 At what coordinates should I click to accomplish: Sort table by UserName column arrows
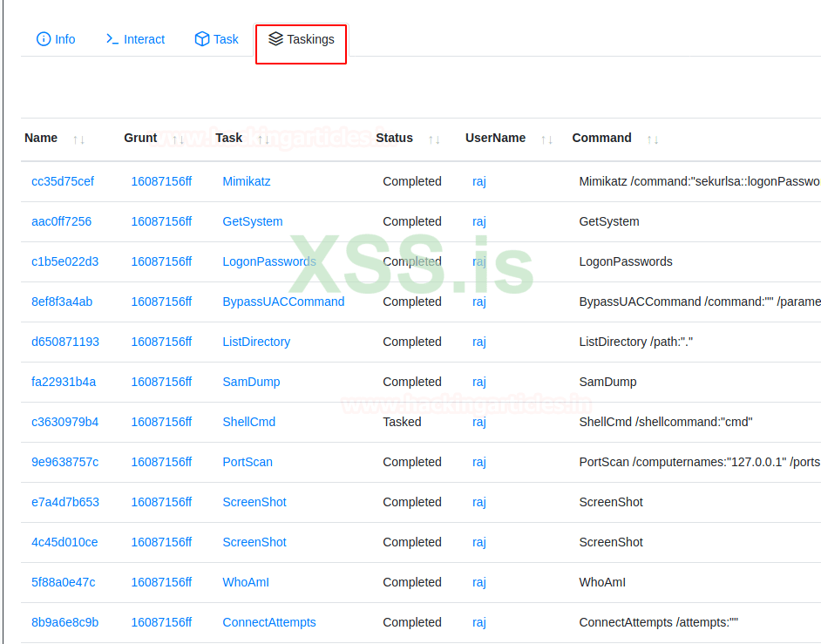(546, 139)
